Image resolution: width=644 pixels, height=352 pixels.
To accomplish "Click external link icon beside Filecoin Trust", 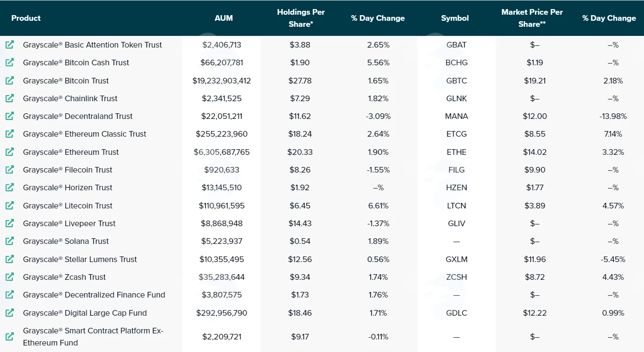I will point(10,170).
